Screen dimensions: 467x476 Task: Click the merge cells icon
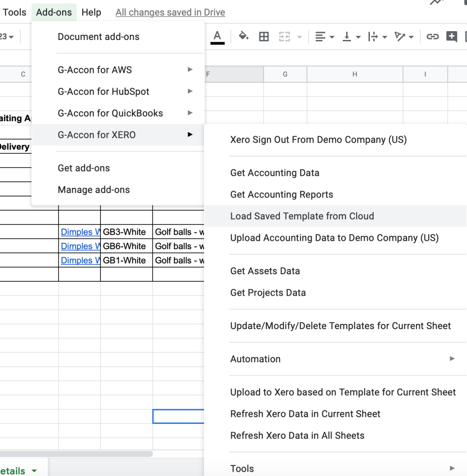(285, 37)
